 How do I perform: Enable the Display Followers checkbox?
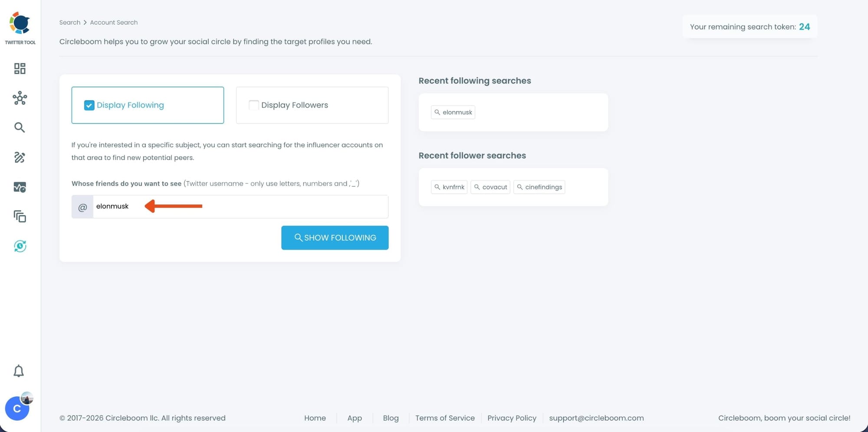[x=253, y=105]
